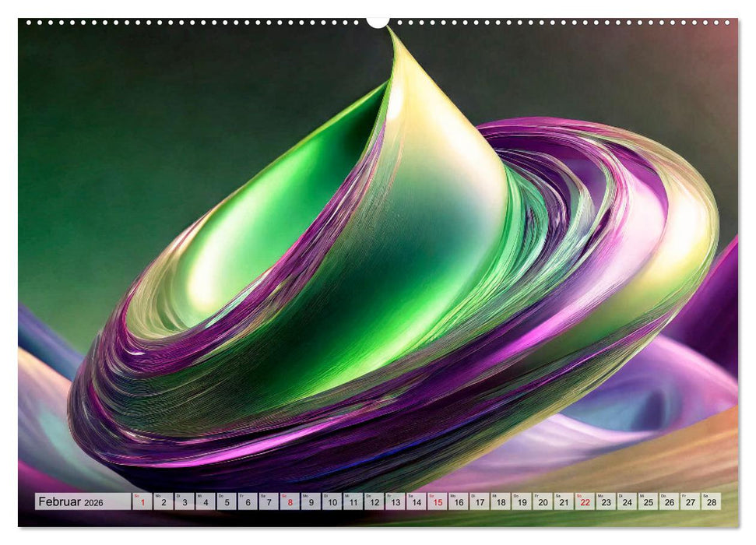Pick date 24 in the calendar strip
The image size is (756, 545).
click(627, 502)
